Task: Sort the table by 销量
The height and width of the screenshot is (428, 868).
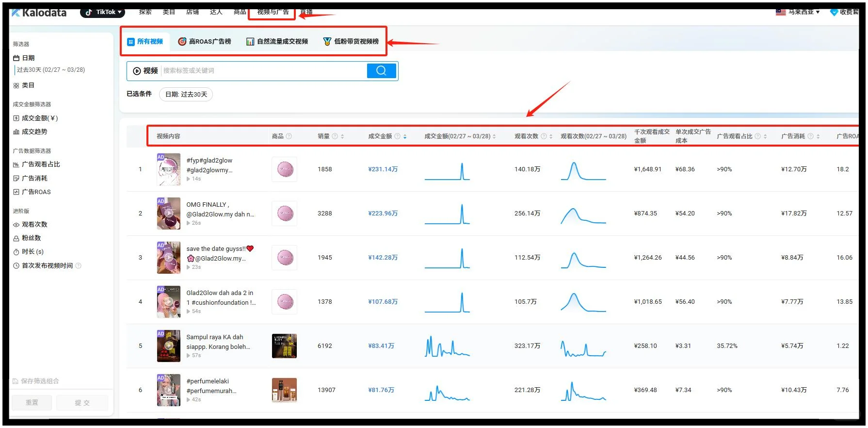Action: click(342, 136)
